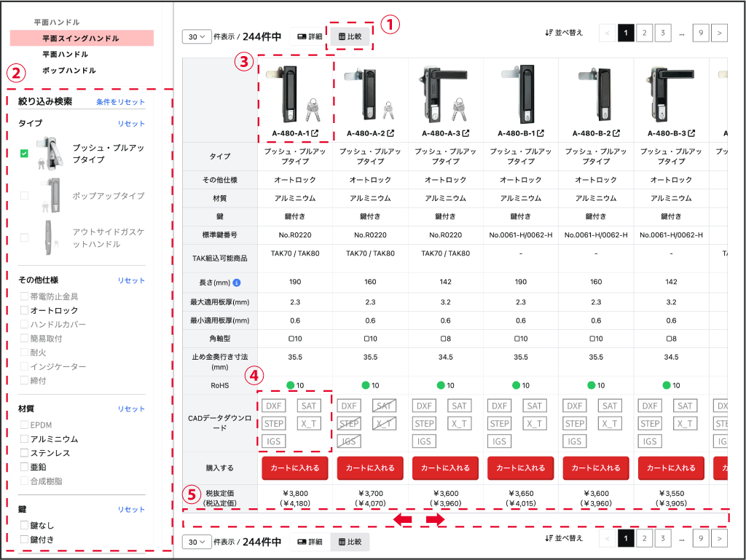The height and width of the screenshot is (560, 746).
Task: Go to page 2 in top pagination
Action: [644, 33]
